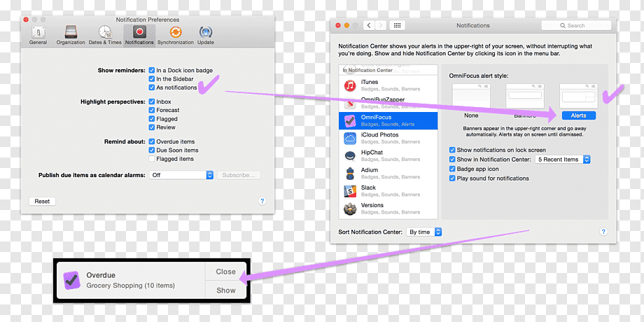The width and height of the screenshot is (644, 322).
Task: Click help icon in Notifications window
Action: [603, 232]
